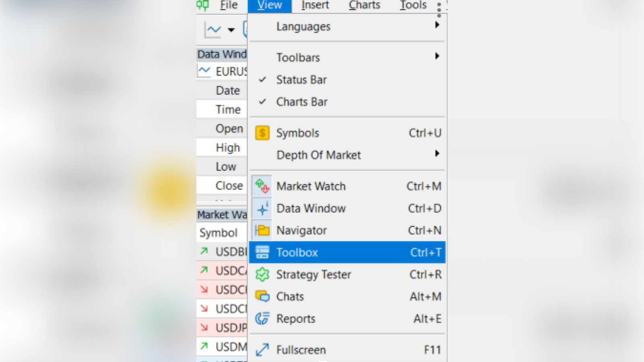The width and height of the screenshot is (644, 362).
Task: Select the High row in Data Window
Action: [x=227, y=148]
